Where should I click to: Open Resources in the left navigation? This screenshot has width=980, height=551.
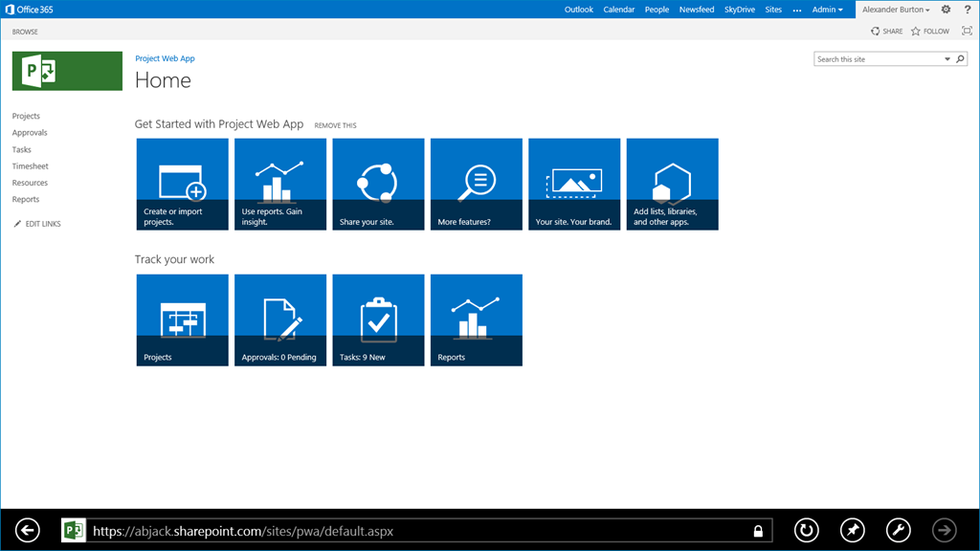(30, 183)
